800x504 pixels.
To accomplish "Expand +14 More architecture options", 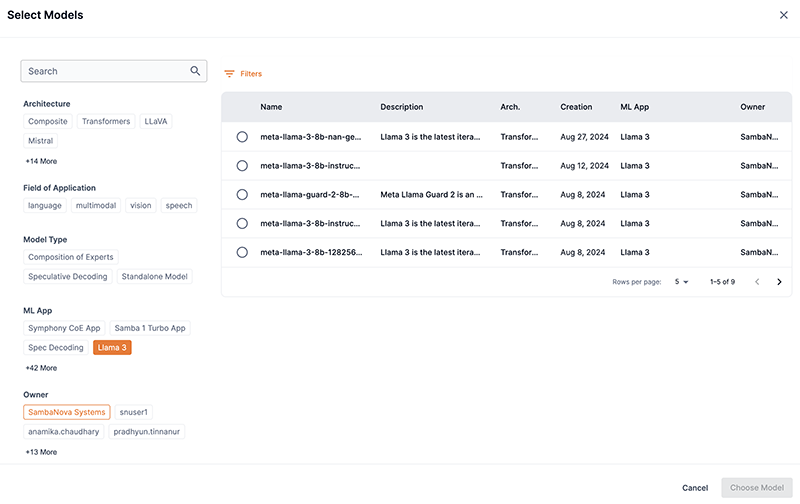I will click(x=41, y=161).
